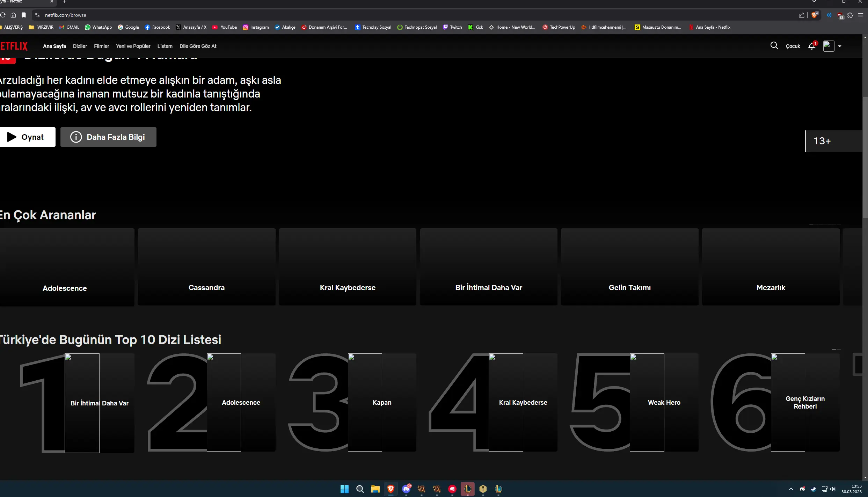Open the Windows Start menu

pos(344,489)
